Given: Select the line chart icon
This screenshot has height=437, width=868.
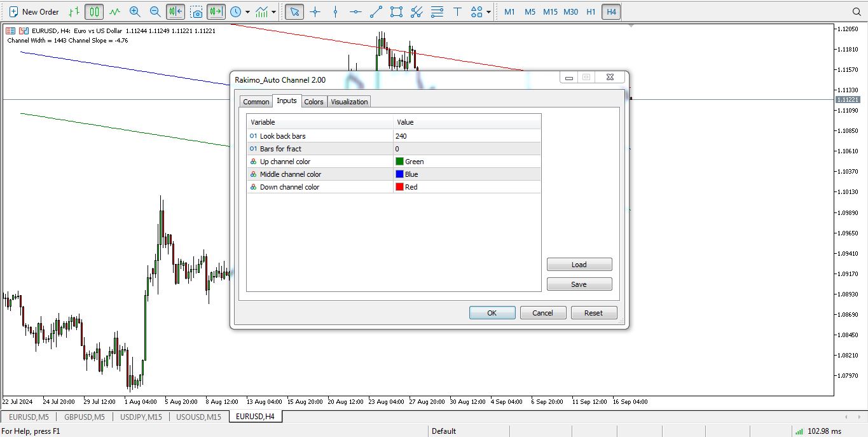Looking at the screenshot, I should [114, 11].
